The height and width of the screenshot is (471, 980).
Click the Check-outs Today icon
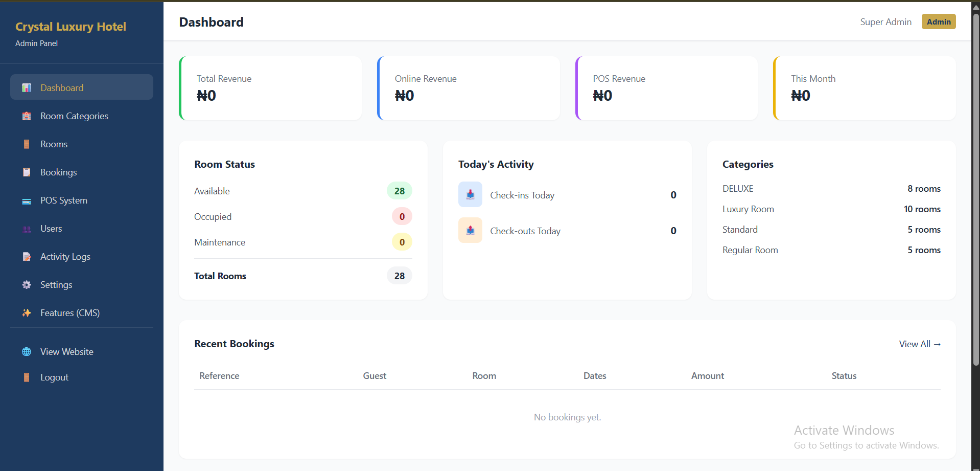point(470,230)
